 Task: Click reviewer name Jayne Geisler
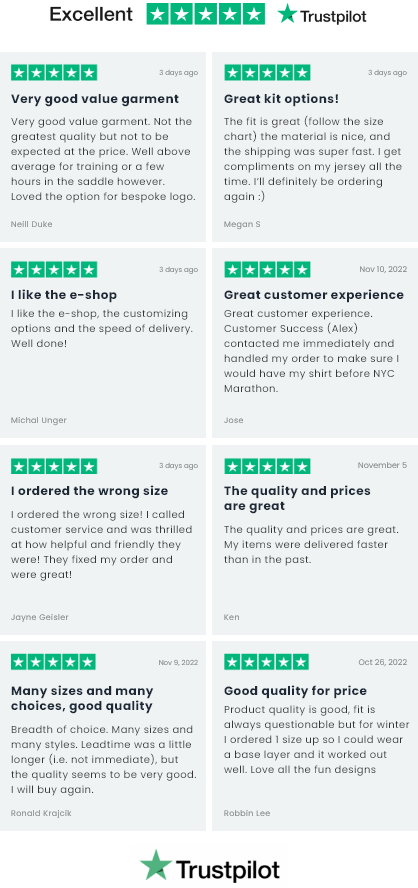coord(40,617)
